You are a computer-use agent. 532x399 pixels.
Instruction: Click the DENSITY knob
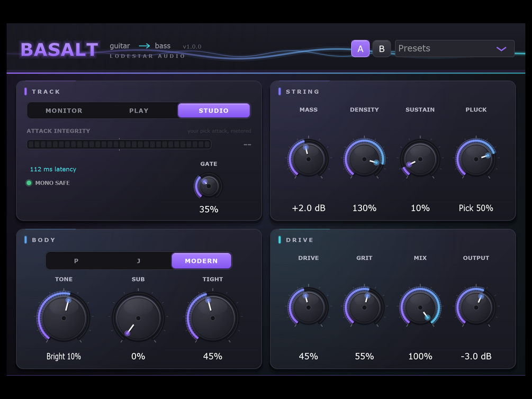pyautogui.click(x=364, y=159)
